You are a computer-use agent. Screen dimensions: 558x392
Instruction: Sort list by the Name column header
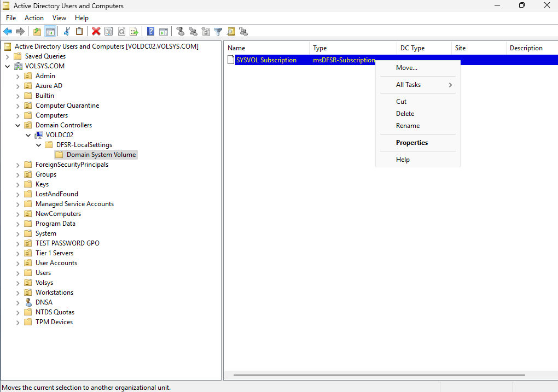pyautogui.click(x=266, y=48)
